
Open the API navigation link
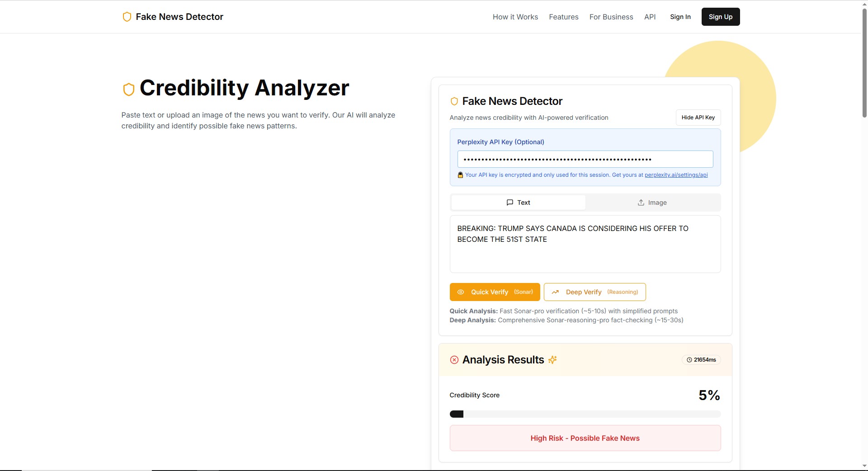coord(650,17)
